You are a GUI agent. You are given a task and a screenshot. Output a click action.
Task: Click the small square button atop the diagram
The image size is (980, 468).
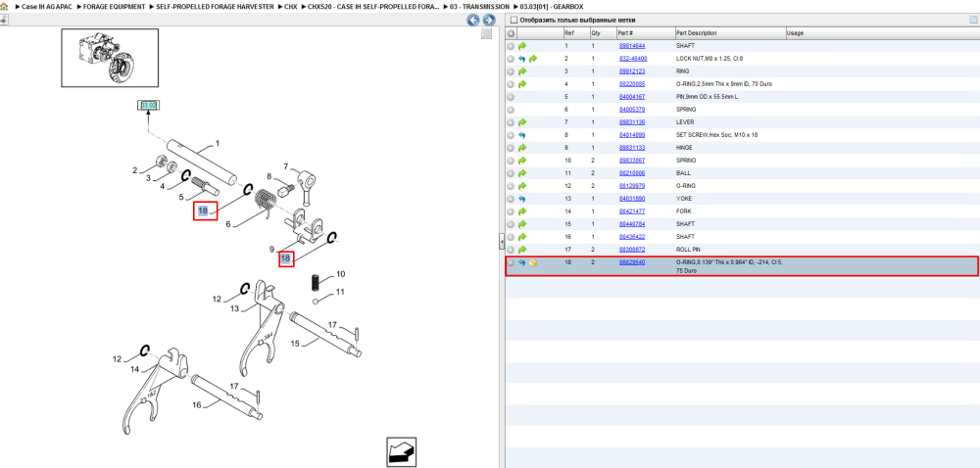coord(486,34)
